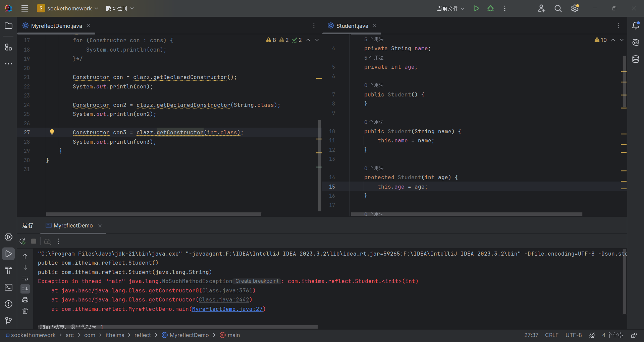Image resolution: width=644 pixels, height=342 pixels.
Task: Go to previous highlighted error in MyreflectDemo
Action: click(308, 40)
